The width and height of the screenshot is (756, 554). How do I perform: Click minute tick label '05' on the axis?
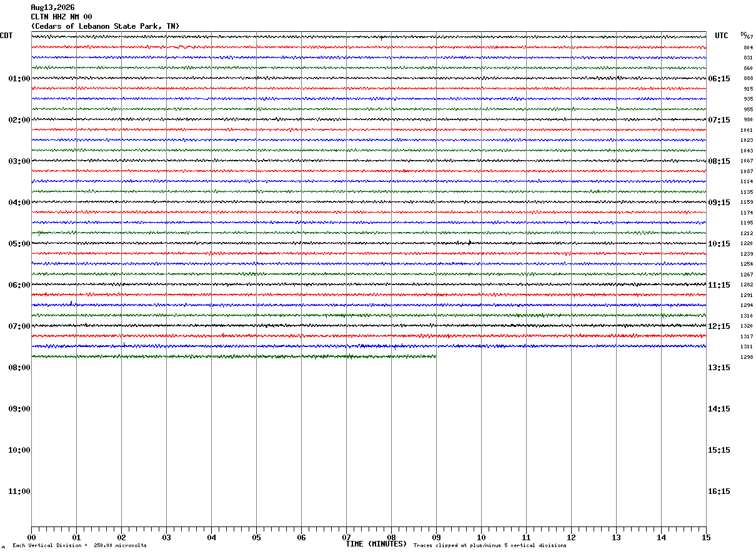[x=256, y=538]
